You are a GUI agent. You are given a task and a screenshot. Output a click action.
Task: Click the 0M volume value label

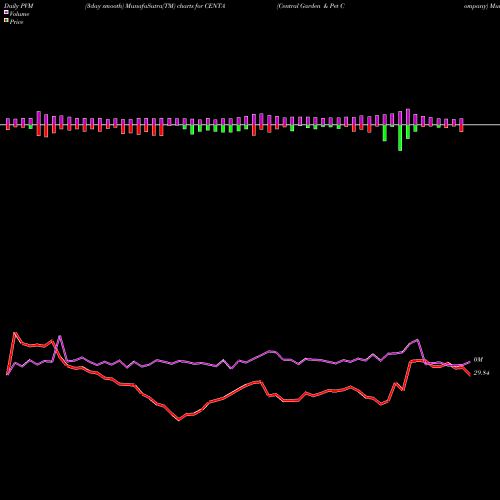(478, 360)
